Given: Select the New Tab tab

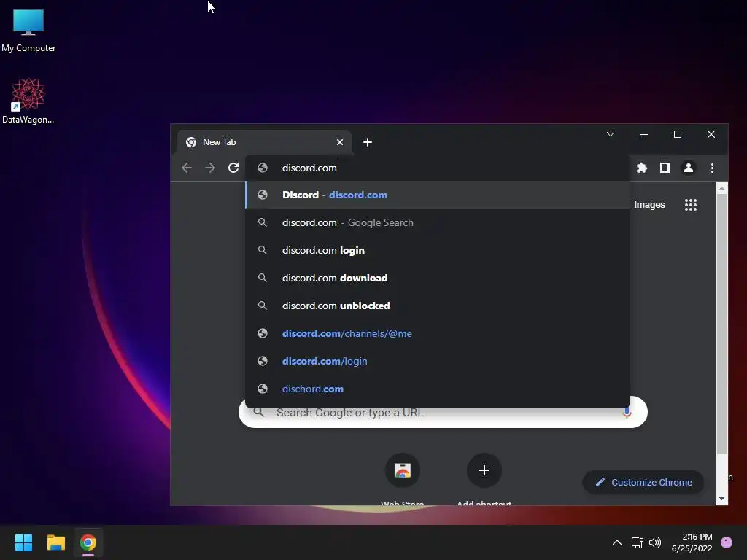Looking at the screenshot, I should (263, 142).
